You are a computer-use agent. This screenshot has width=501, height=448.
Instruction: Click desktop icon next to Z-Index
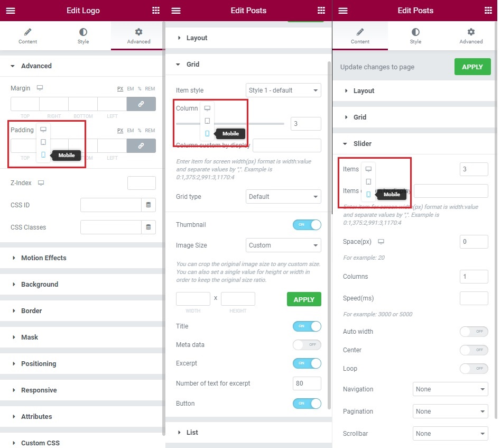click(x=41, y=183)
